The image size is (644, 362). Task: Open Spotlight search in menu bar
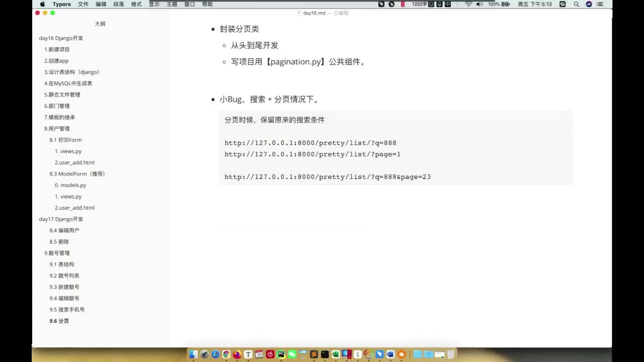coord(576,4)
